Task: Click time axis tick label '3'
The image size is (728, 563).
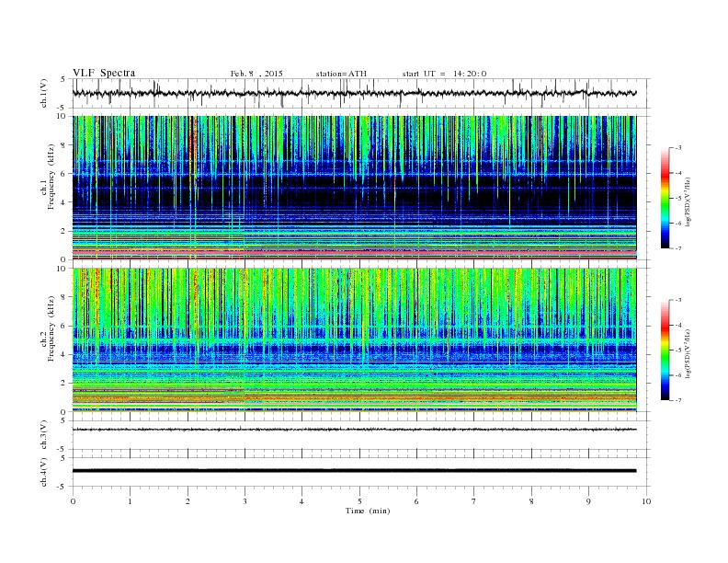Action: click(x=245, y=501)
